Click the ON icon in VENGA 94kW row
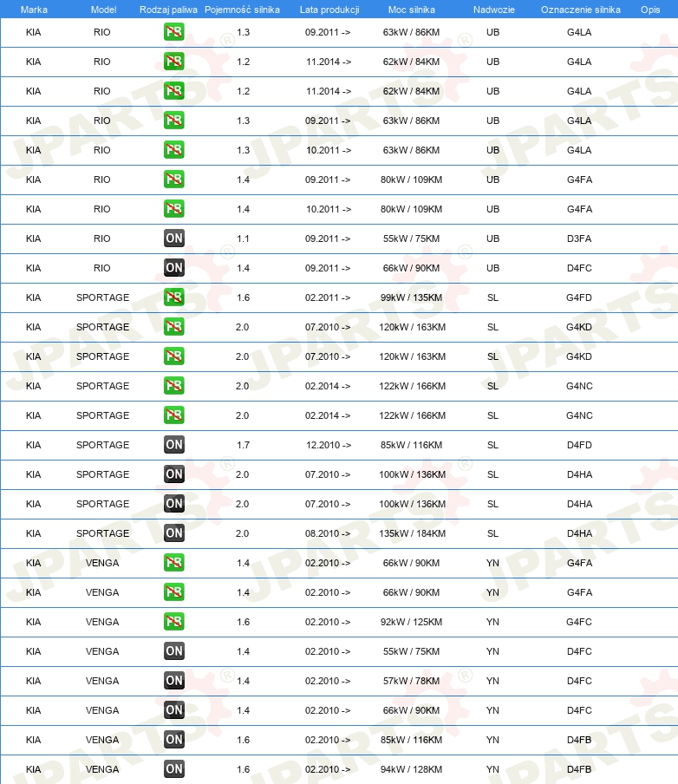678x784 pixels. tap(174, 769)
